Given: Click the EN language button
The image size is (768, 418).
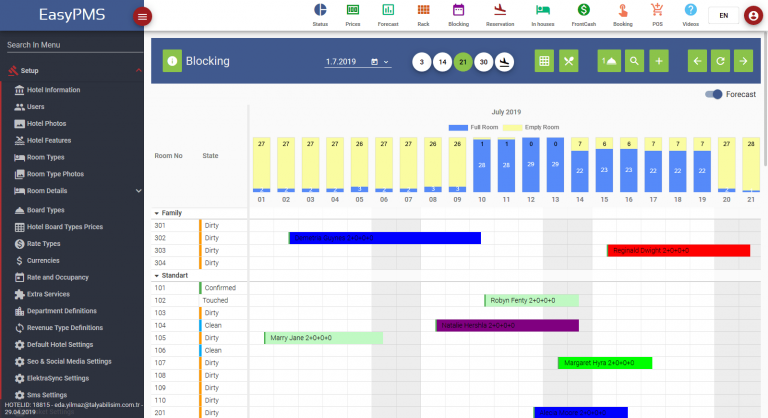Looking at the screenshot, I should 723,16.
